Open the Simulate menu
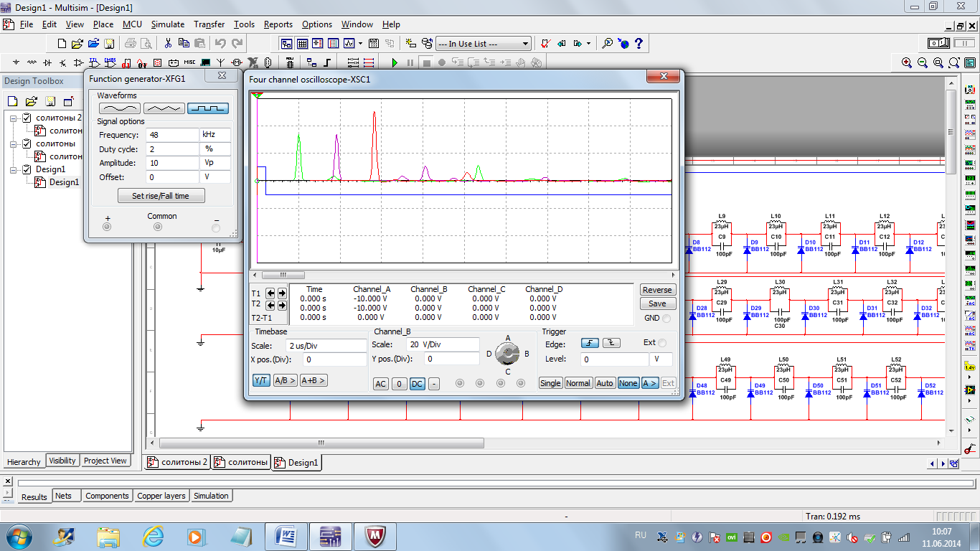Viewport: 980px width, 551px height. tap(168, 24)
